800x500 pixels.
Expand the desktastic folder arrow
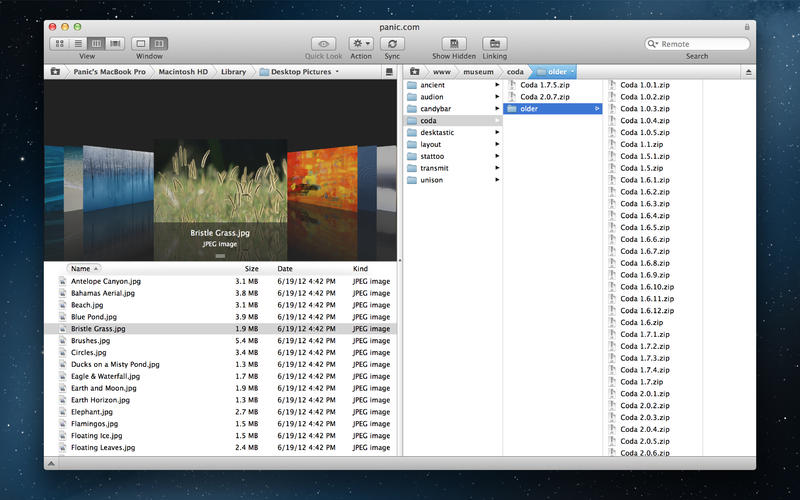tap(497, 132)
